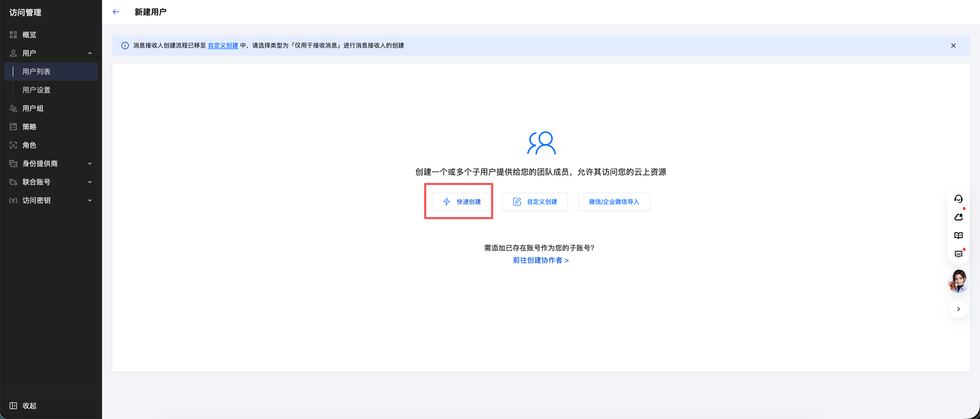Click the back arrow beside 新建用户
The width and height of the screenshot is (980, 419).
(x=116, y=12)
